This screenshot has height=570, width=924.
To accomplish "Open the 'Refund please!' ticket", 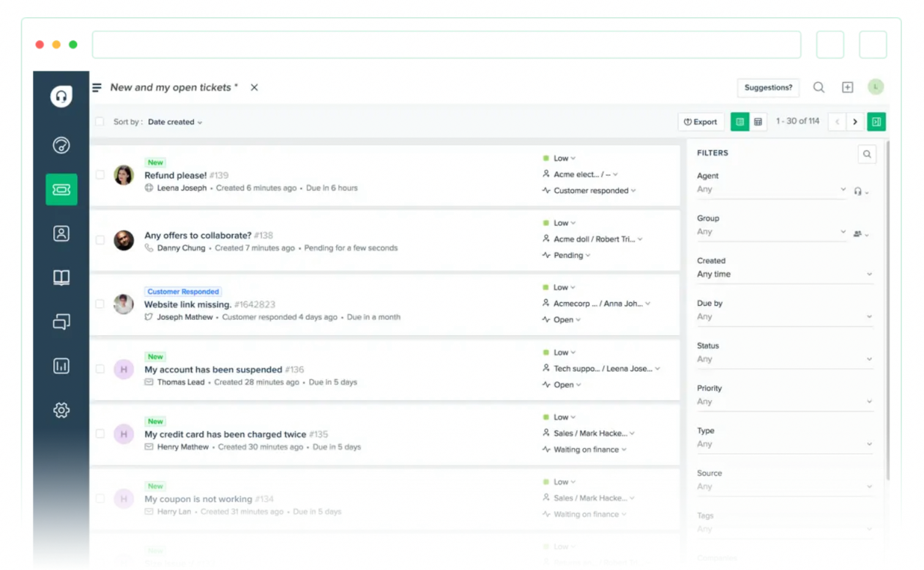I will coord(176,176).
